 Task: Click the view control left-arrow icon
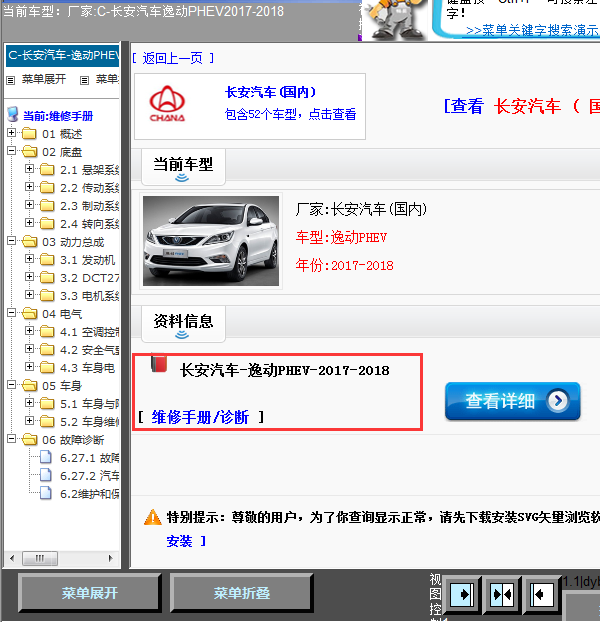[x=541, y=595]
